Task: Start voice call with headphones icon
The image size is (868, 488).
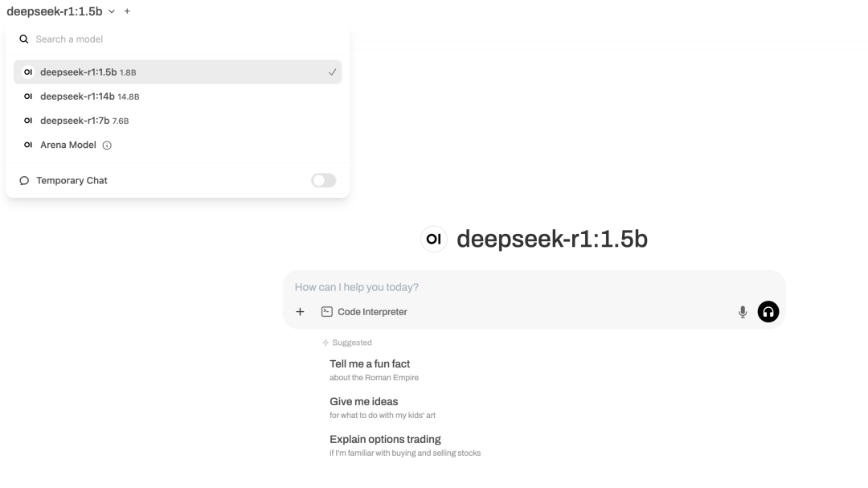Action: coord(768,312)
